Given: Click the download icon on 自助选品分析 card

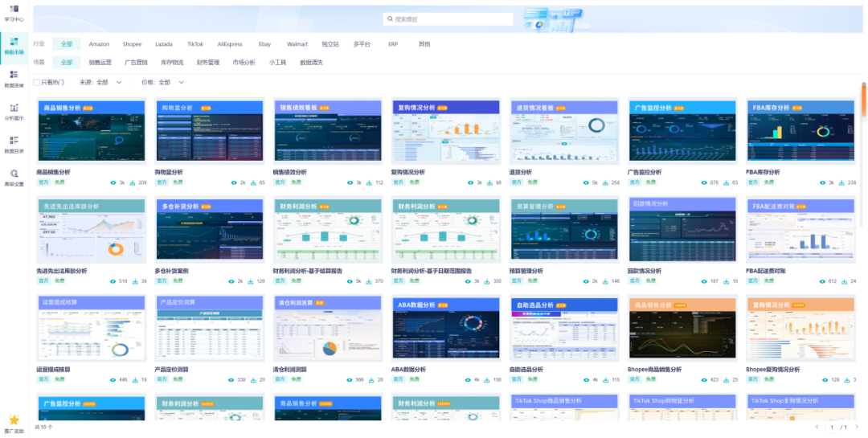Looking at the screenshot, I should tap(606, 380).
